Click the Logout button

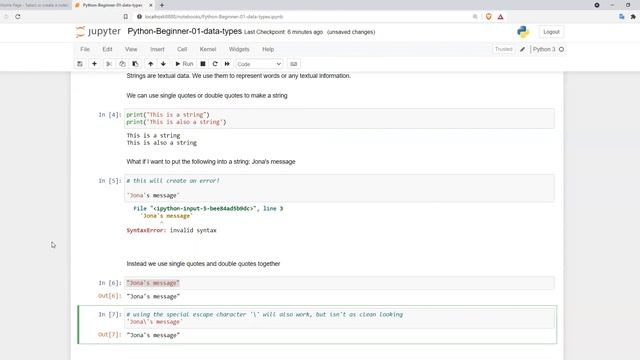(x=551, y=32)
